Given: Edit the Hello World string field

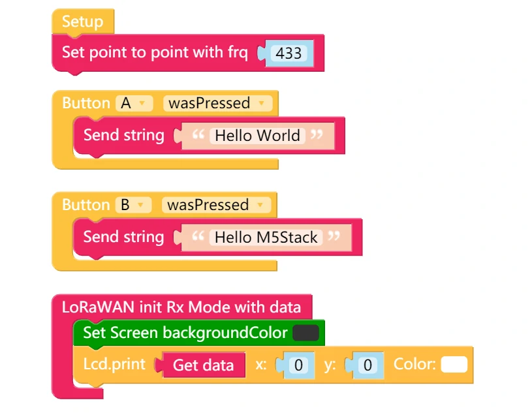Looking at the screenshot, I should tap(258, 136).
